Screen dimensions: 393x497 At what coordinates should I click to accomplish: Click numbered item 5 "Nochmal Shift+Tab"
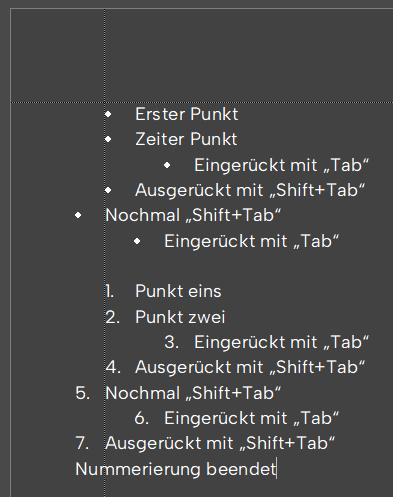point(193,393)
